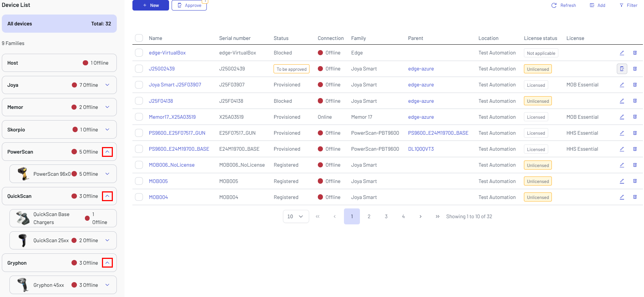Screen dimensions: 644x297
Task: Sort by License status column header
Action: click(540, 38)
